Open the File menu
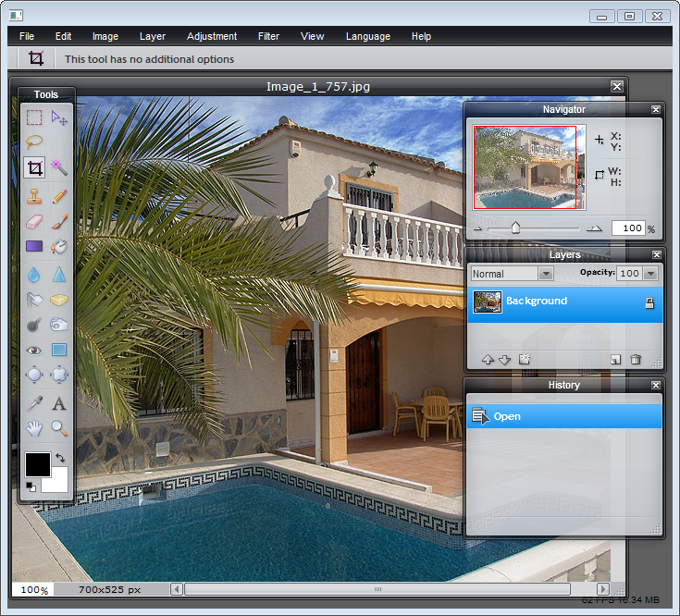The height and width of the screenshot is (616, 680). click(27, 36)
